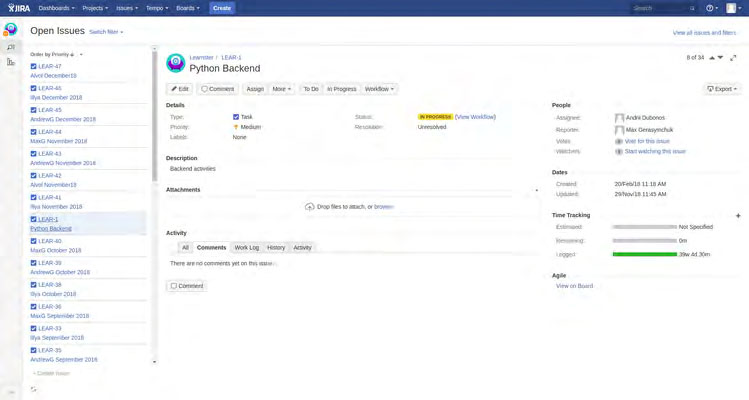The image size is (749, 400).
Task: Click View all issues and filters link
Action: point(704,33)
